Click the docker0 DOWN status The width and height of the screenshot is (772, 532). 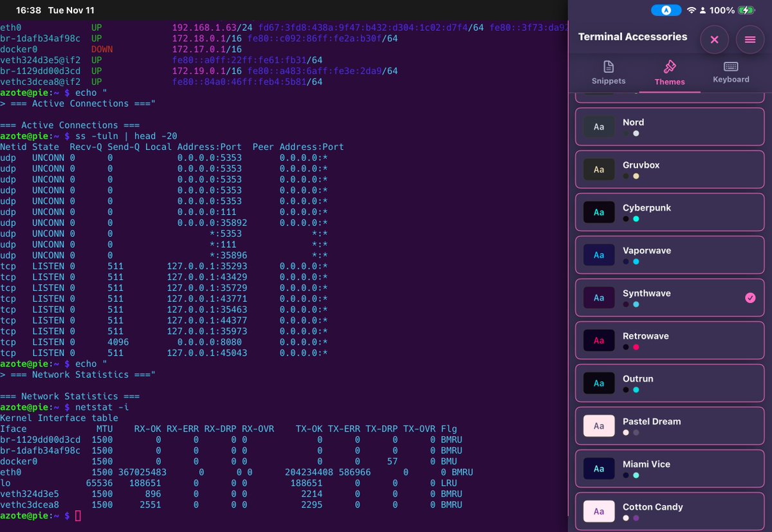pos(102,49)
